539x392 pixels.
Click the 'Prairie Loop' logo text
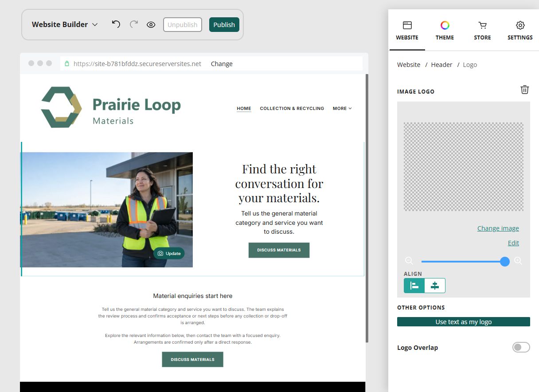137,105
